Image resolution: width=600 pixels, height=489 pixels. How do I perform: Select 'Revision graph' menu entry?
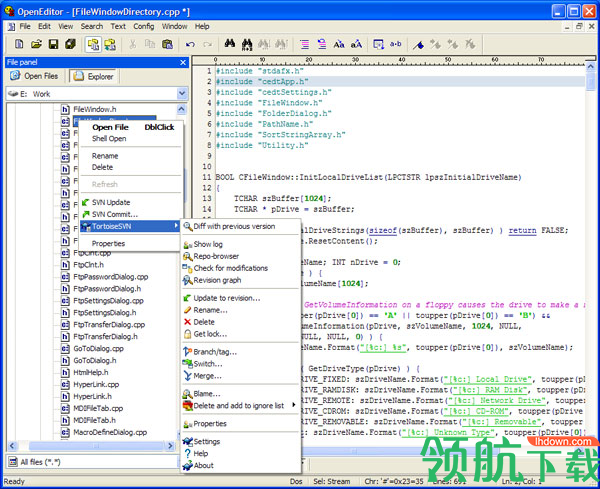239,280
